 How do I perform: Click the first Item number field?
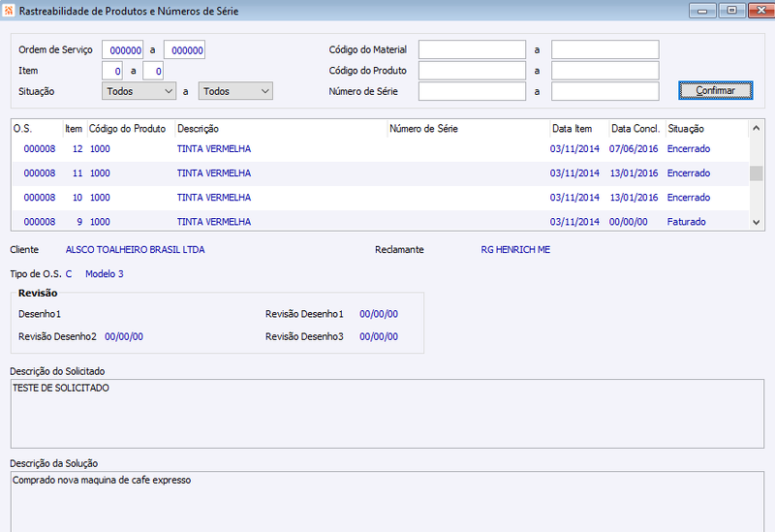(112, 71)
